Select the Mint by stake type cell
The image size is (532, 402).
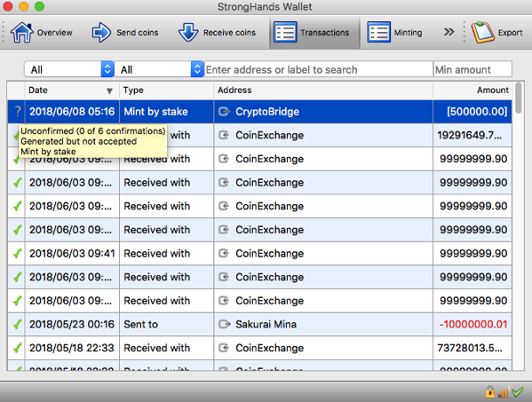[166, 112]
